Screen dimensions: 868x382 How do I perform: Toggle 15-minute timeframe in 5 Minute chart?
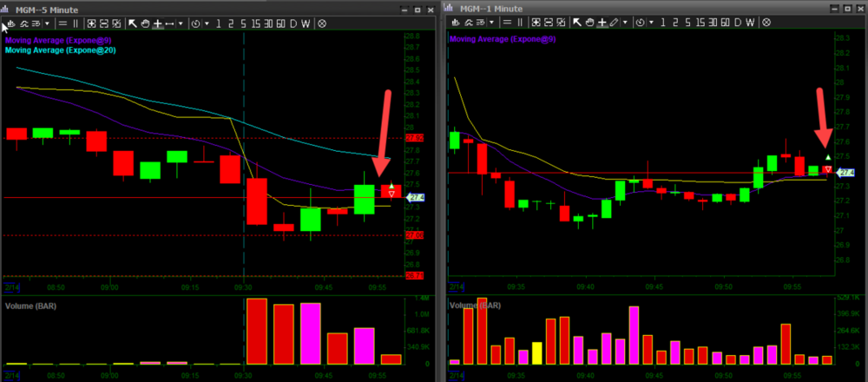[252, 23]
